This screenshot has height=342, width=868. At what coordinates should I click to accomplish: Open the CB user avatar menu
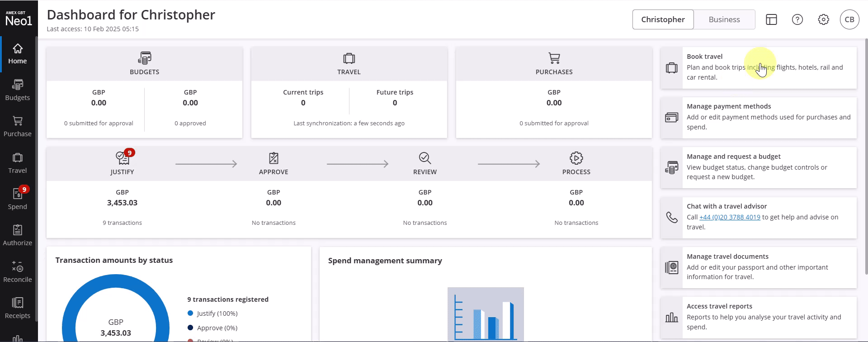[x=849, y=19]
